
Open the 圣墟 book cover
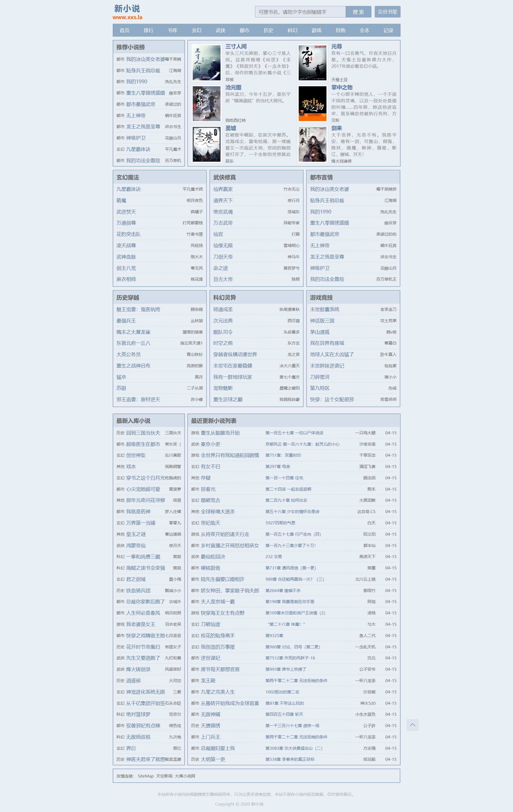pyautogui.click(x=206, y=144)
